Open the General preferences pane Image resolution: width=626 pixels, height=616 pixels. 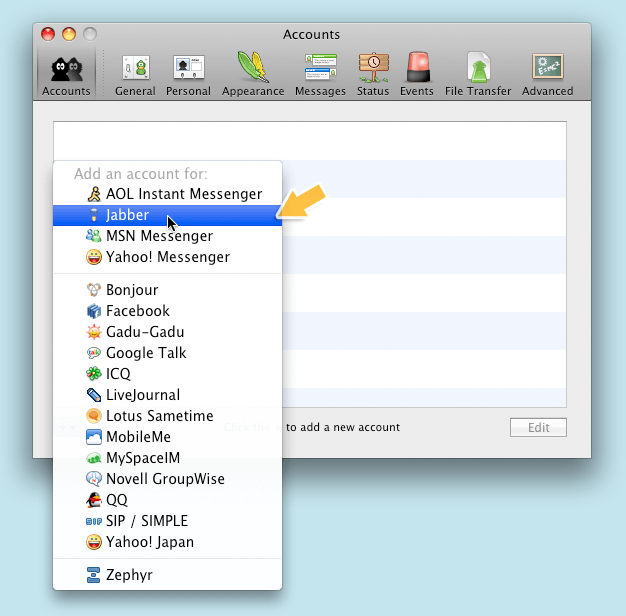(135, 74)
